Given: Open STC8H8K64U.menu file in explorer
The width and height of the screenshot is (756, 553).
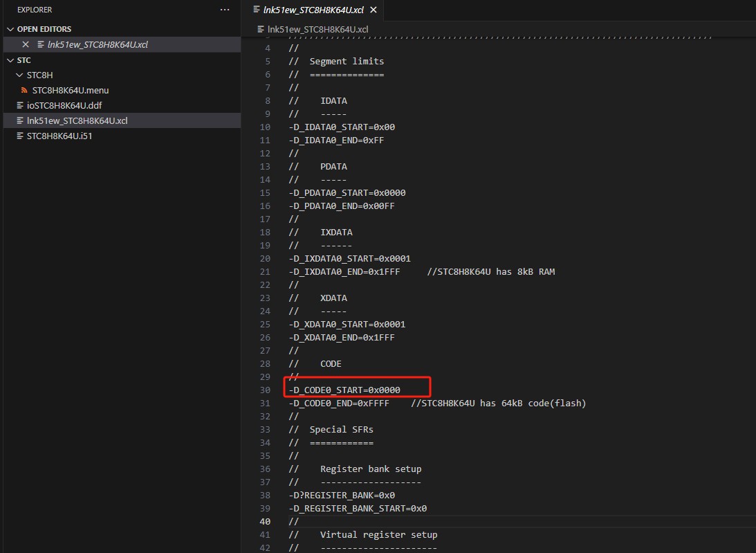Looking at the screenshot, I should [x=71, y=90].
